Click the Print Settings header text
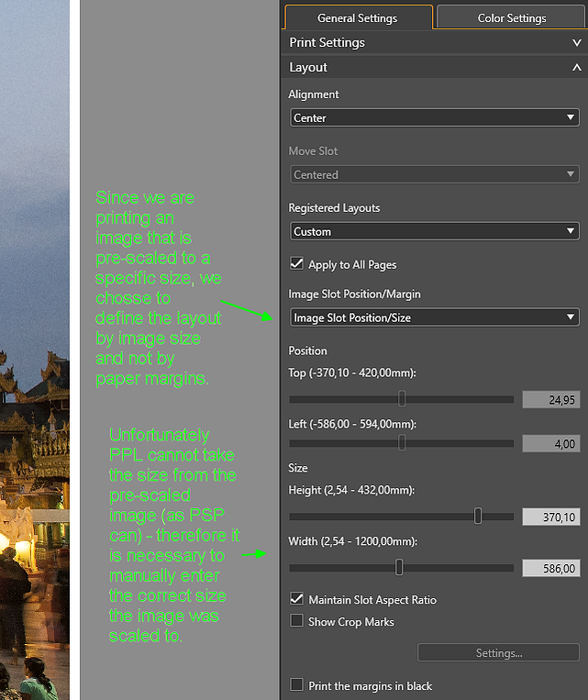Screen dimensions: 588x700 coord(327,42)
